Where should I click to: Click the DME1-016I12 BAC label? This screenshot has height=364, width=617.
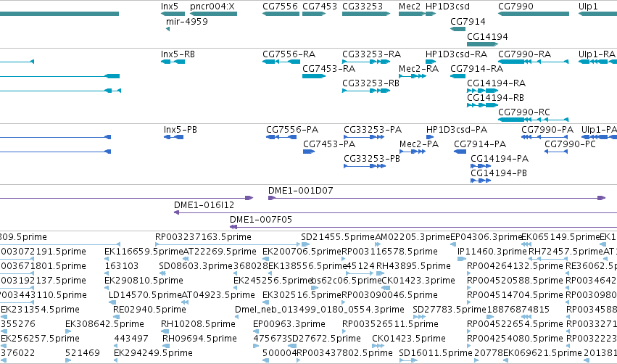[204, 205]
